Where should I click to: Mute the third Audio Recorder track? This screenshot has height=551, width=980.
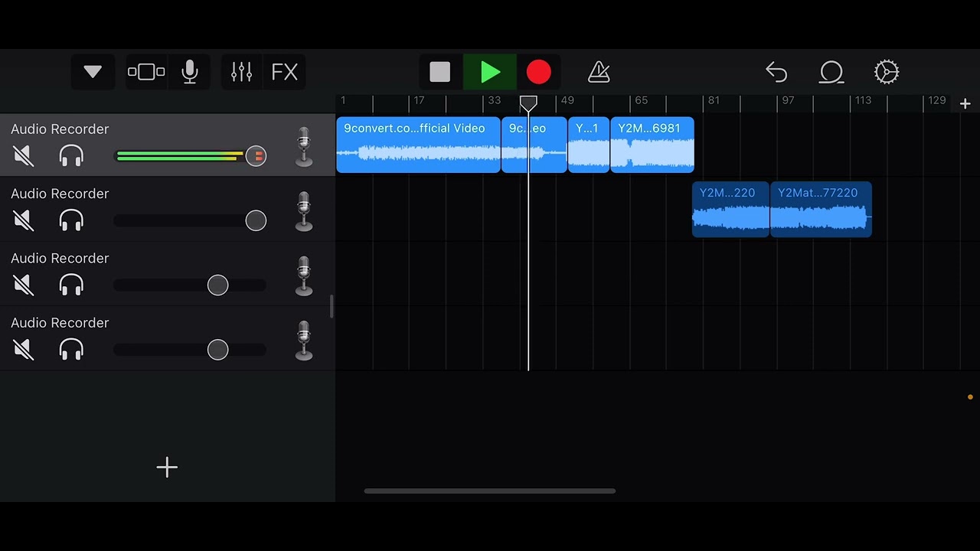24,285
